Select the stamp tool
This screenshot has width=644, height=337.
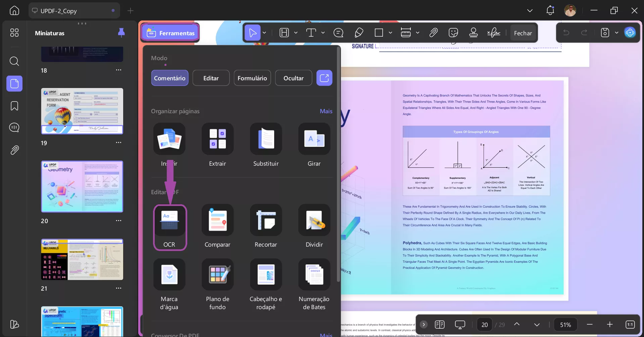pos(474,33)
